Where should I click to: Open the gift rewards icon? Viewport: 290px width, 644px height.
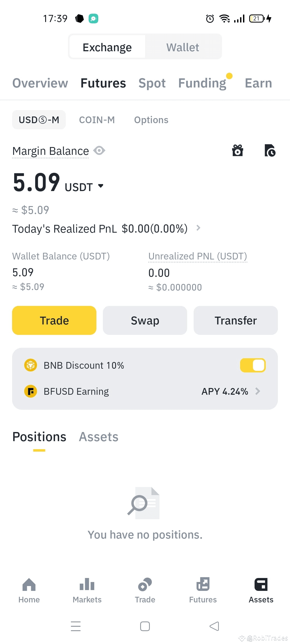tap(238, 150)
